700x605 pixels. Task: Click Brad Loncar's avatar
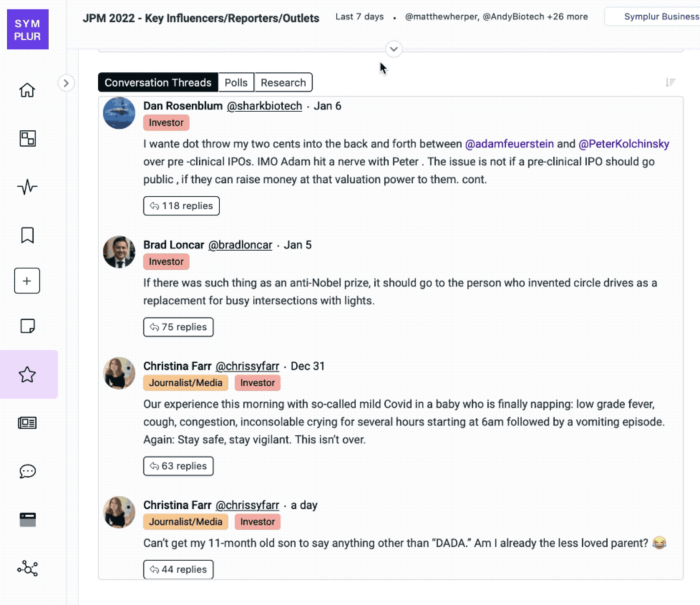119,252
